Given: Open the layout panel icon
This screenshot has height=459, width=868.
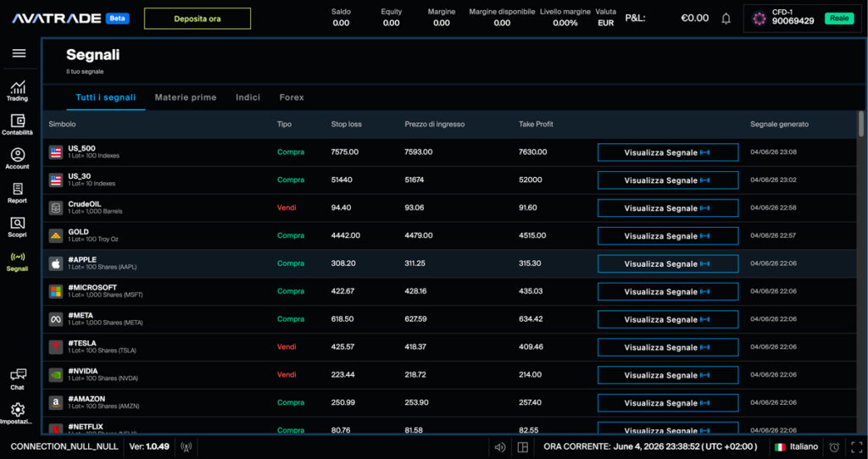Looking at the screenshot, I should [x=522, y=447].
